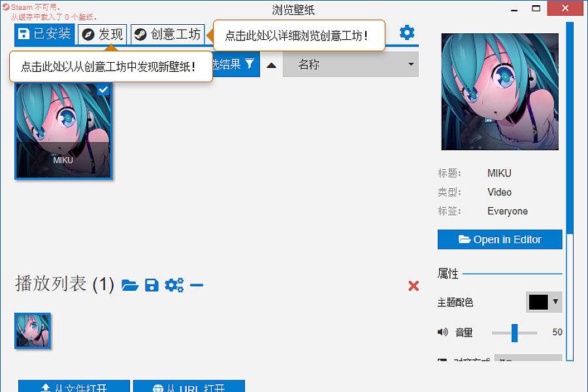Click the Steam 不可用 status message
The height and width of the screenshot is (392, 588).
tap(35, 7)
